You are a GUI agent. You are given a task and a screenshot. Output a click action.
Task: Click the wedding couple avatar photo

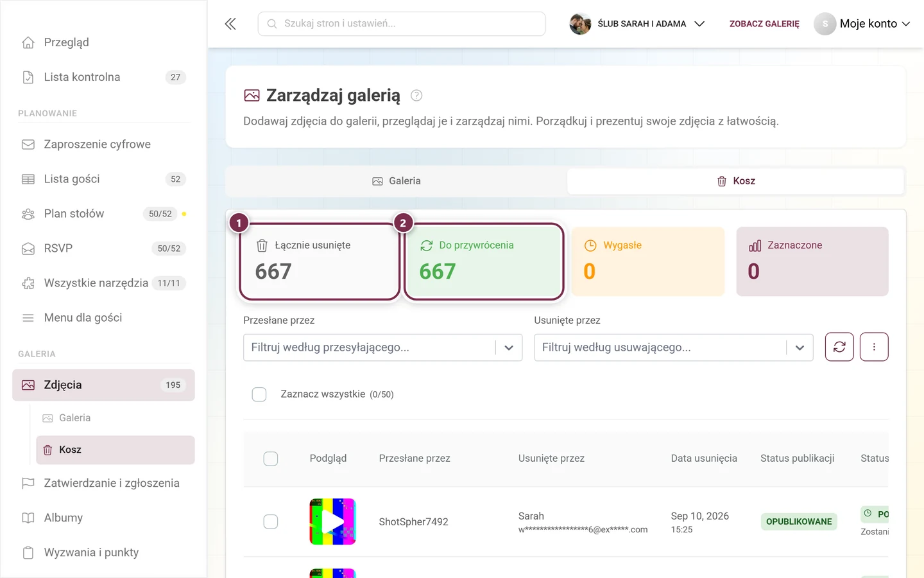click(x=580, y=24)
